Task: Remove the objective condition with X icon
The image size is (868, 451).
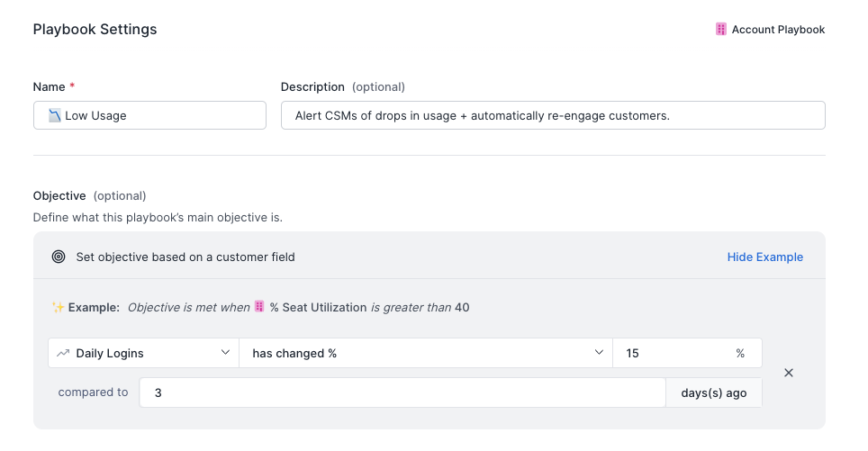Action: pos(789,373)
